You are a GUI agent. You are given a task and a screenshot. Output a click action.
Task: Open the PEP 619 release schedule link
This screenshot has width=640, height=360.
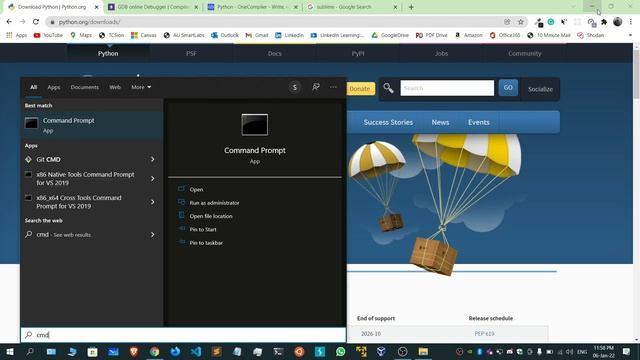(x=484, y=334)
